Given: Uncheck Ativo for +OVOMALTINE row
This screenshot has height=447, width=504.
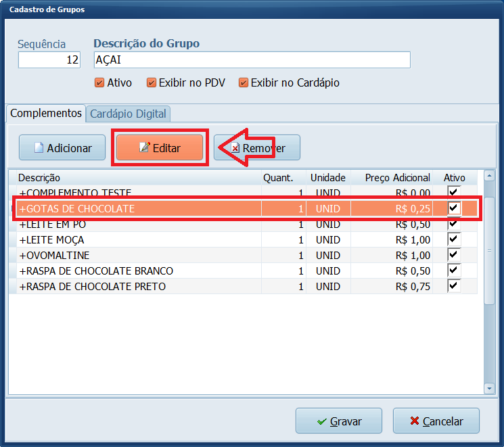Looking at the screenshot, I should (454, 255).
